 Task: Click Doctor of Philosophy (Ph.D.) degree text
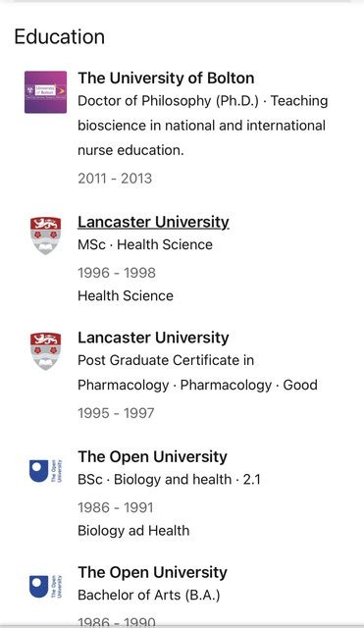pyautogui.click(x=168, y=101)
